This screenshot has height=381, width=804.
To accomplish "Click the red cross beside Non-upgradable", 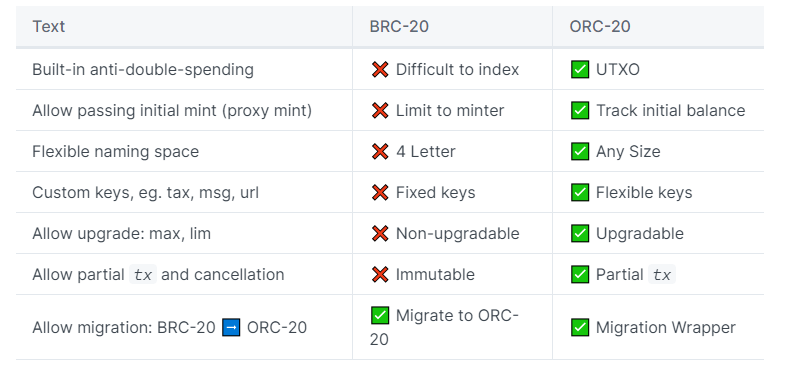I will [x=380, y=233].
